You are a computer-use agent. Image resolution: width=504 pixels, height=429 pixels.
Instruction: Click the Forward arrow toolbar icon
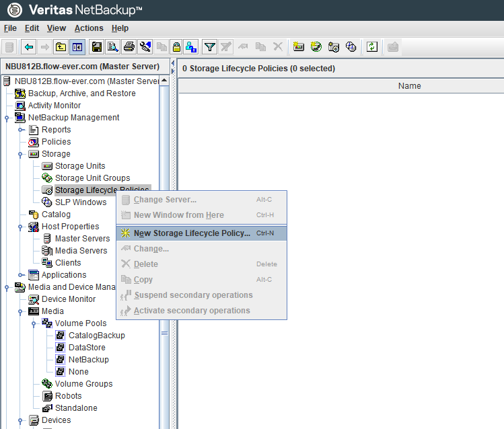[45, 47]
